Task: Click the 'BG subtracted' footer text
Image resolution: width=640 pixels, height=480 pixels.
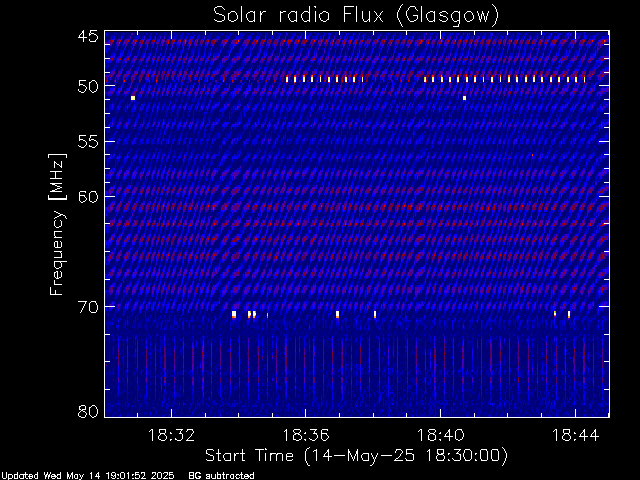Action: 221,476
